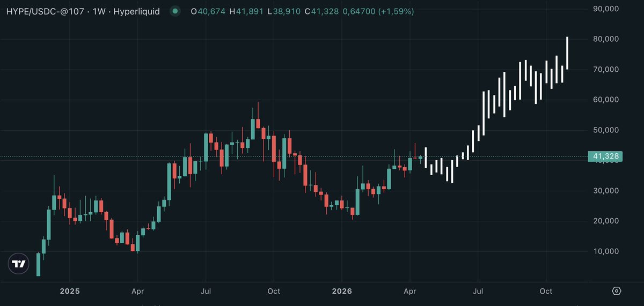The width and height of the screenshot is (644, 306).
Task: Click the 80,000 price axis label
Action: pyautogui.click(x=606, y=39)
